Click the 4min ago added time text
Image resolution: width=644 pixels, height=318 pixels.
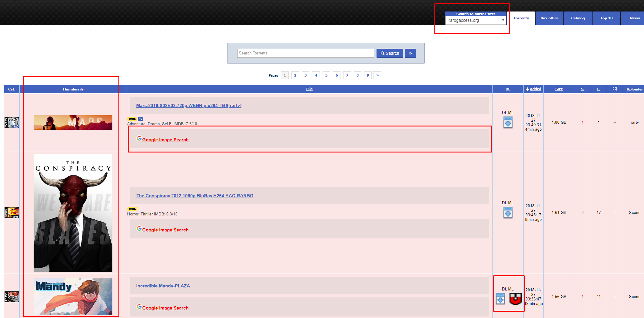point(533,129)
